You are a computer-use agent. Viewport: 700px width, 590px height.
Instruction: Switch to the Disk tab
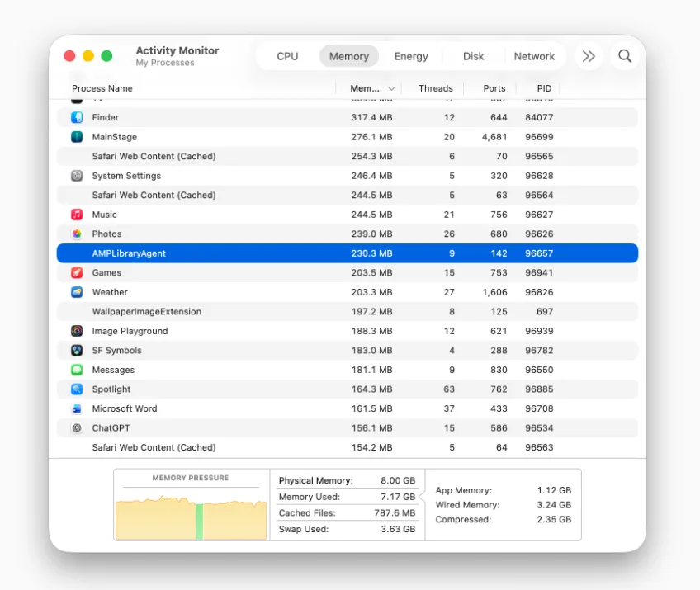pyautogui.click(x=473, y=56)
